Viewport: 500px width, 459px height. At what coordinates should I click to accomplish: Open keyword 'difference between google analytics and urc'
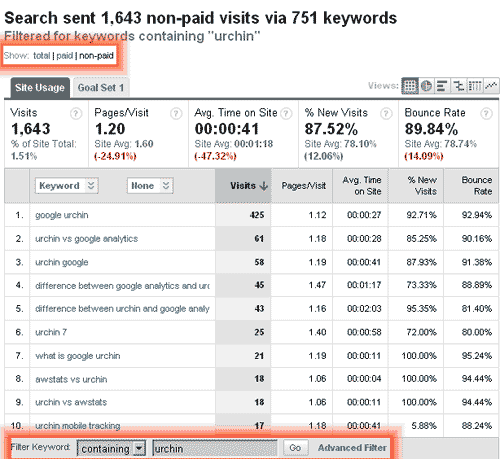click(122, 286)
